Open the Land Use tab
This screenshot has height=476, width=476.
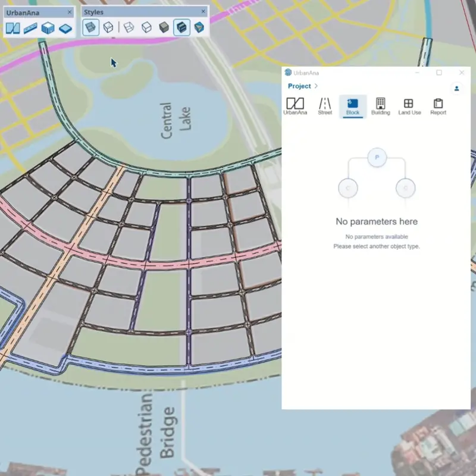[x=409, y=106]
